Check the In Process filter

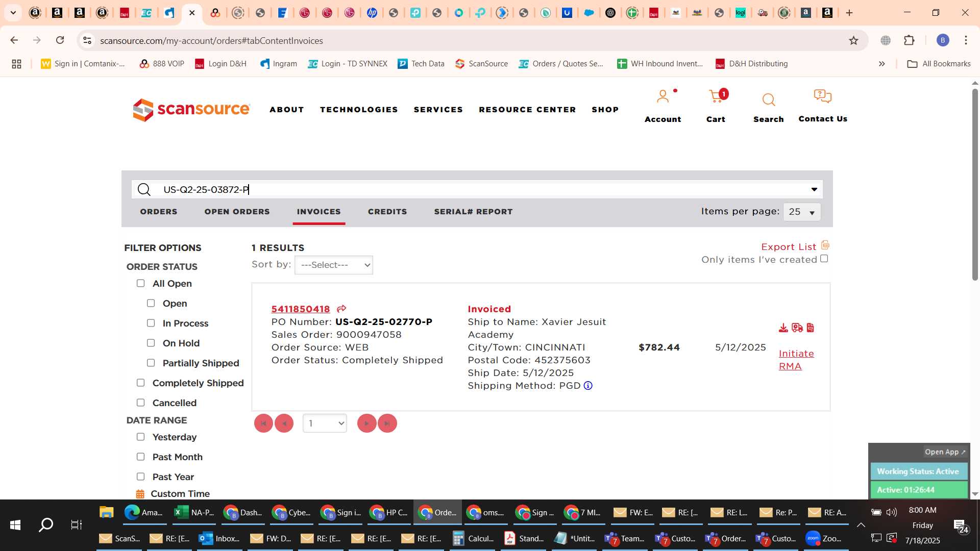pyautogui.click(x=151, y=323)
